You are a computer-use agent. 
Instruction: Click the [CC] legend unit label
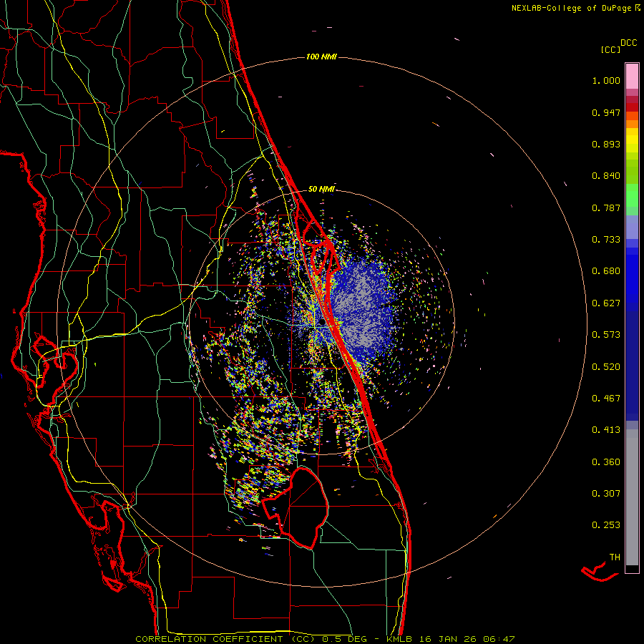pyautogui.click(x=610, y=49)
